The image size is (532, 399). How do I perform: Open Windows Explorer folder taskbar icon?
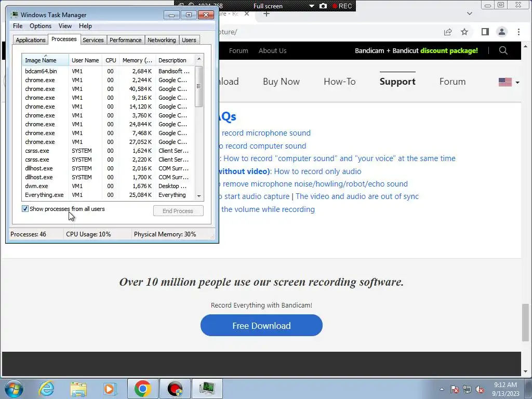[78, 389]
